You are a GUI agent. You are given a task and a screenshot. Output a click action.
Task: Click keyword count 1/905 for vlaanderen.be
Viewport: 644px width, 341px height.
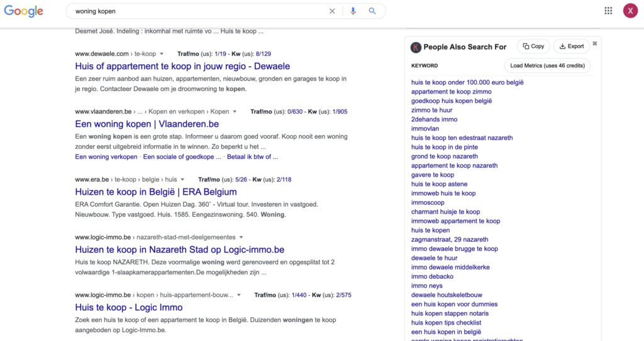(340, 112)
